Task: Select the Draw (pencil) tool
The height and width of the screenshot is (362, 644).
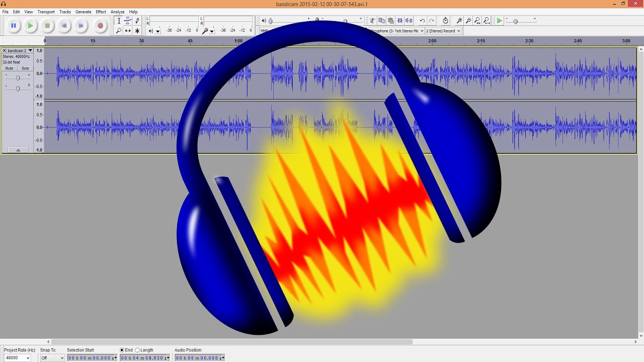Action: coord(137,21)
